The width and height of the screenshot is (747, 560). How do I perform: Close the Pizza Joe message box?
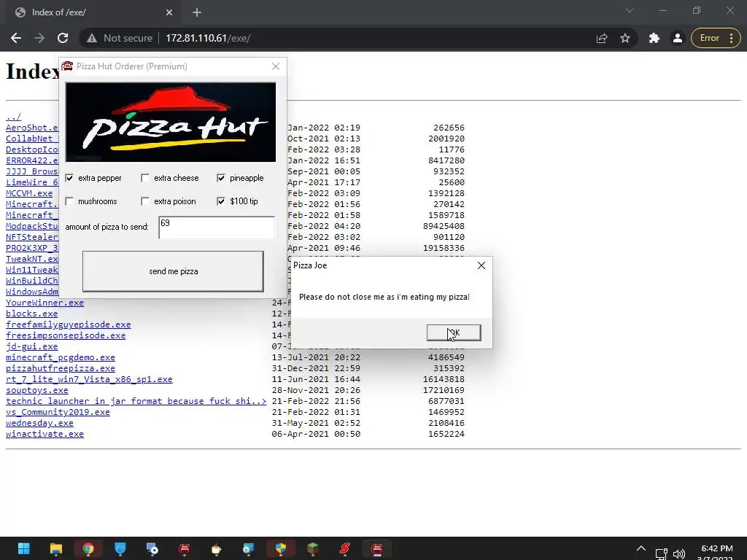[481, 265]
